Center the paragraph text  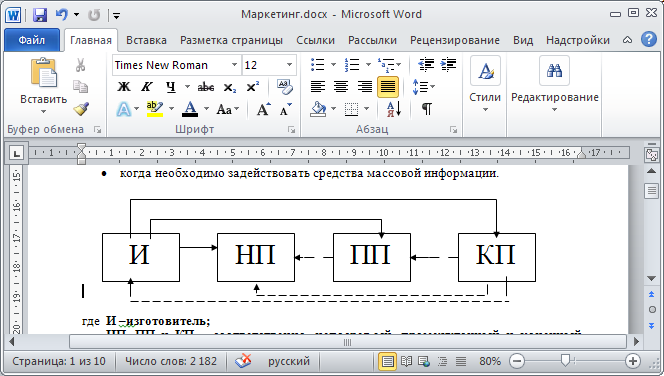coord(341,87)
